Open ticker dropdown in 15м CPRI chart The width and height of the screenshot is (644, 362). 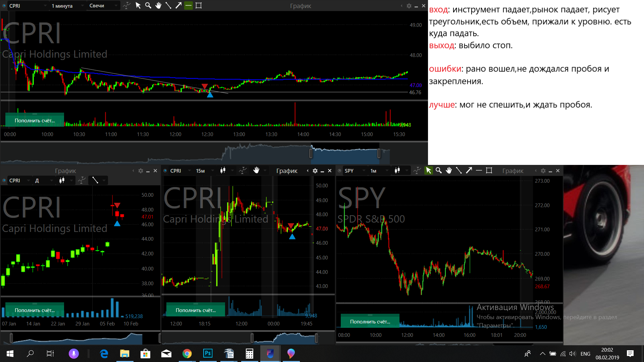[x=180, y=171]
